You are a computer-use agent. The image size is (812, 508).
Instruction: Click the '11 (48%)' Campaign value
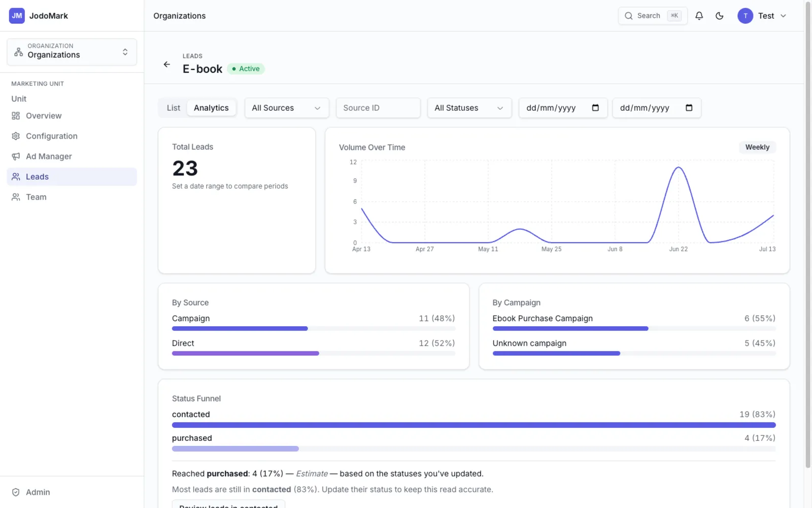(437, 319)
